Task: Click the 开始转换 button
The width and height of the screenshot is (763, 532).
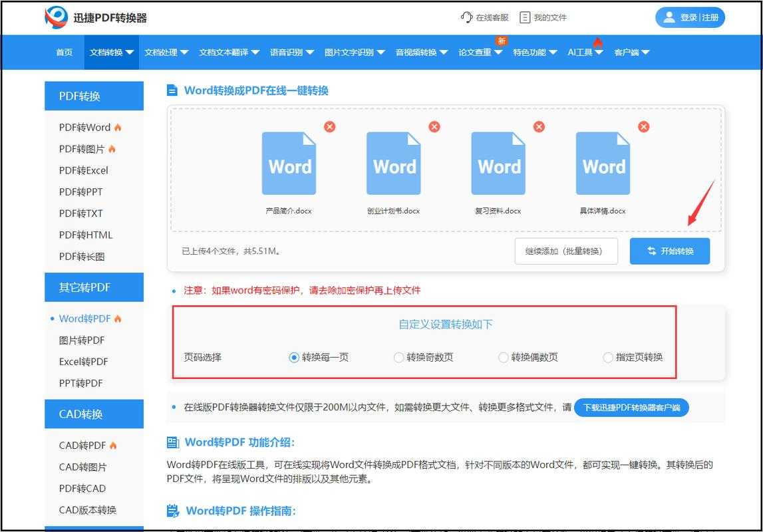Action: pos(670,251)
